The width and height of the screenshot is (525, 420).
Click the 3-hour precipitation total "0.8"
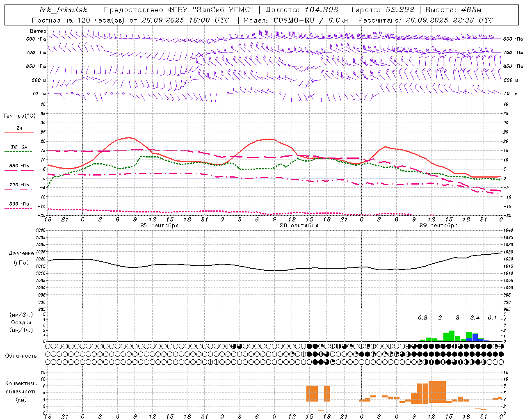[x=422, y=318]
